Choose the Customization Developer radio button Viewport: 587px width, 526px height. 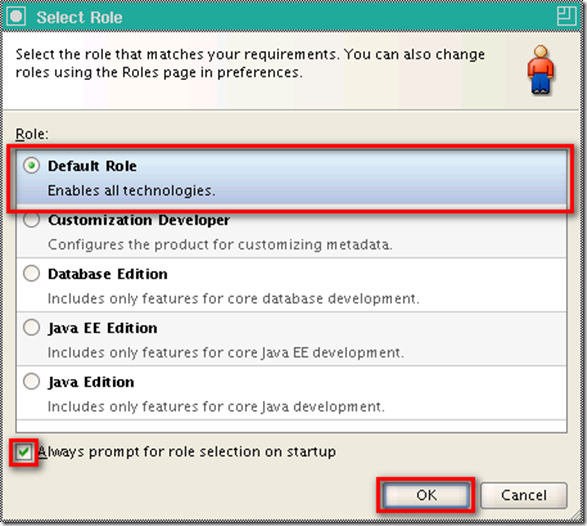31,219
